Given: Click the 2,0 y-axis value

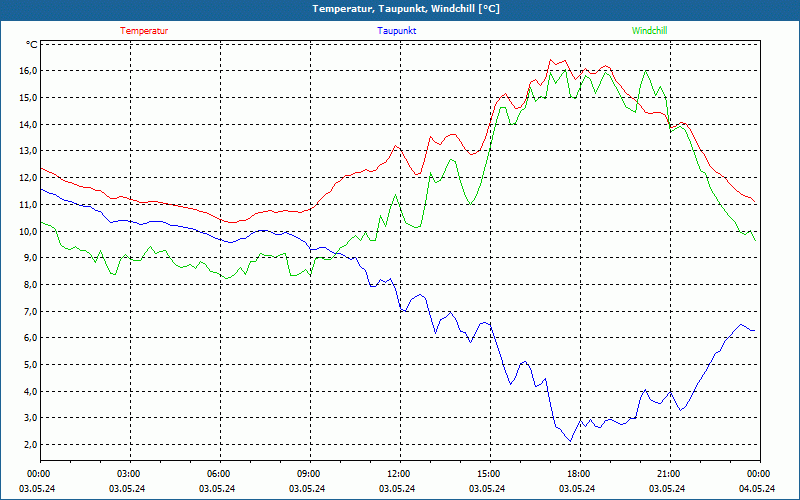Looking at the screenshot, I should 31,445.
